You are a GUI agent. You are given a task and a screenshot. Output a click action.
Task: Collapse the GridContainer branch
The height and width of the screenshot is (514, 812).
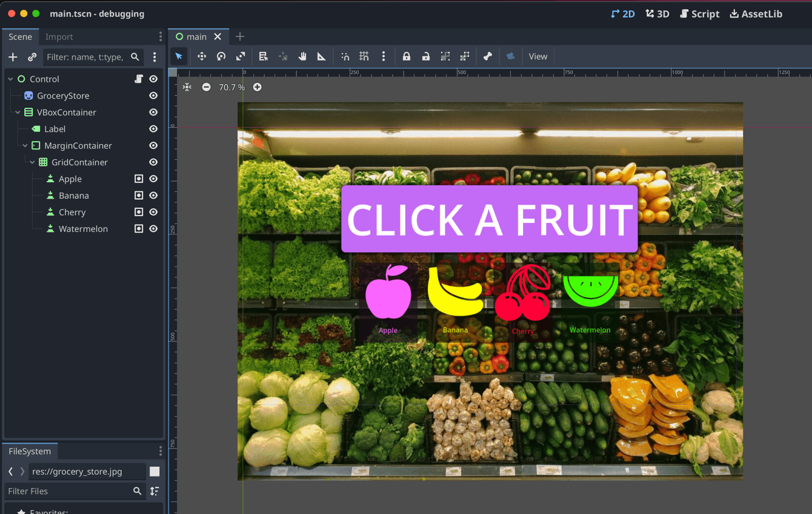[x=32, y=162]
